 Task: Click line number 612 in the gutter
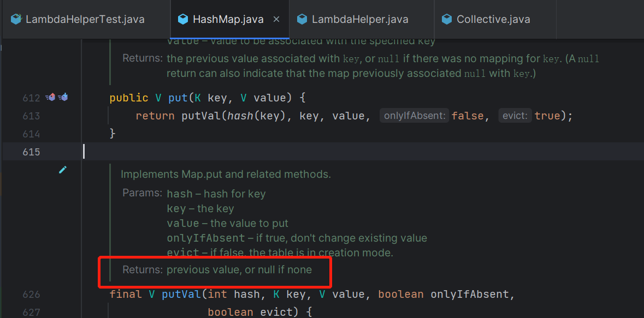pos(31,98)
